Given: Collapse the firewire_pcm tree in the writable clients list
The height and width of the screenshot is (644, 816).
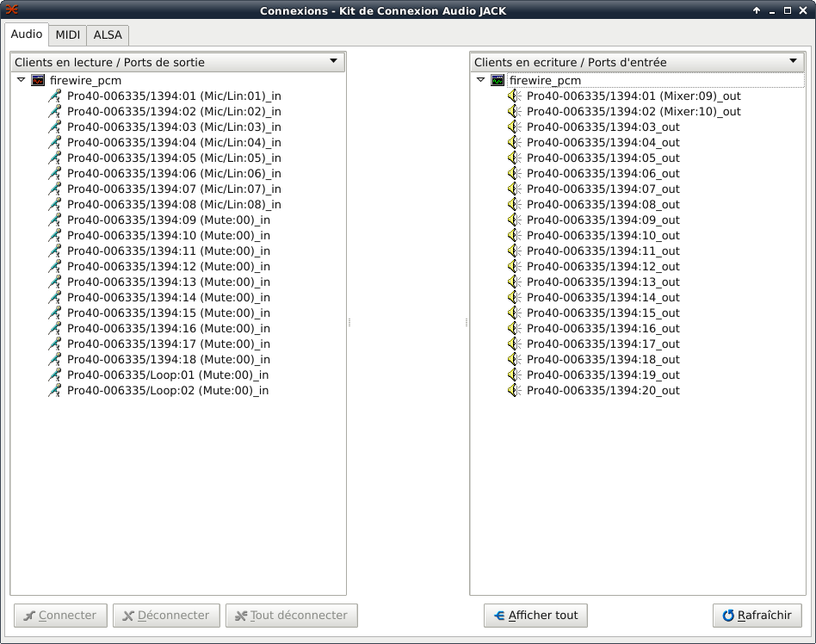Looking at the screenshot, I should [x=481, y=80].
